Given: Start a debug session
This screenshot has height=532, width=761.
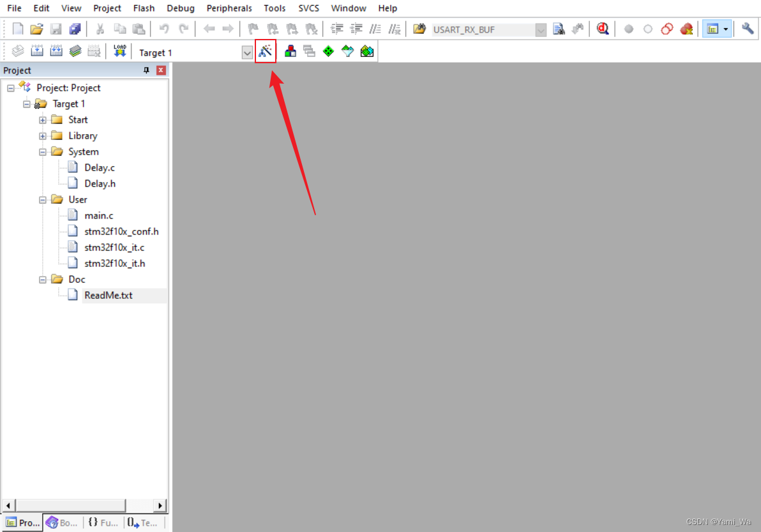Looking at the screenshot, I should click(x=602, y=28).
